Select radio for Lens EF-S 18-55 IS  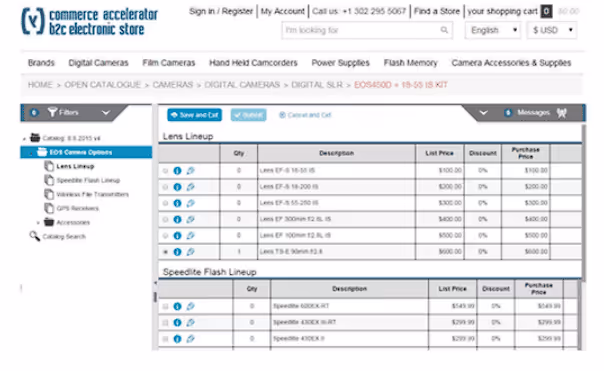tap(165, 171)
